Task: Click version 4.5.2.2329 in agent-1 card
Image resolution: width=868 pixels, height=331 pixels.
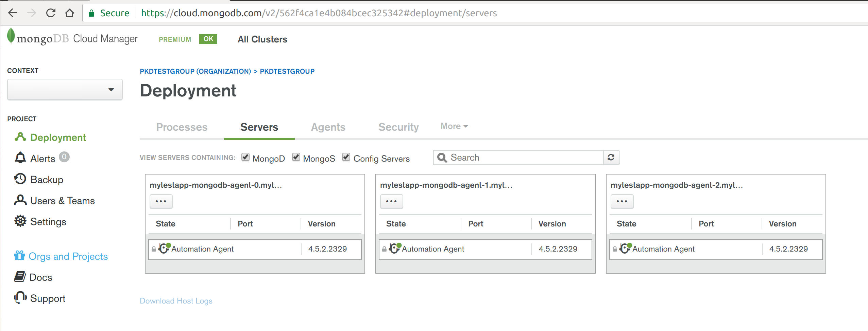Action: 558,249
